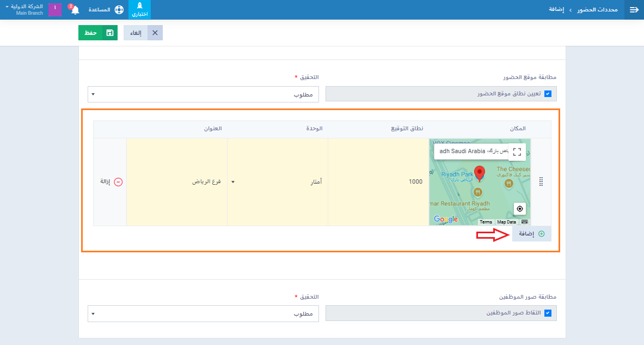Click the map keyboard shortcuts icon
The width and height of the screenshot is (644, 345).
click(x=524, y=222)
